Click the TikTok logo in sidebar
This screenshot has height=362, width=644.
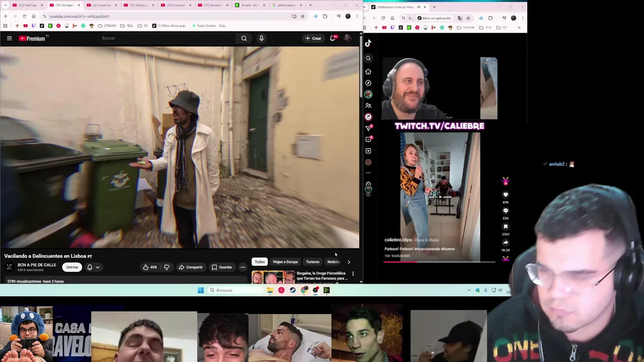[368, 43]
